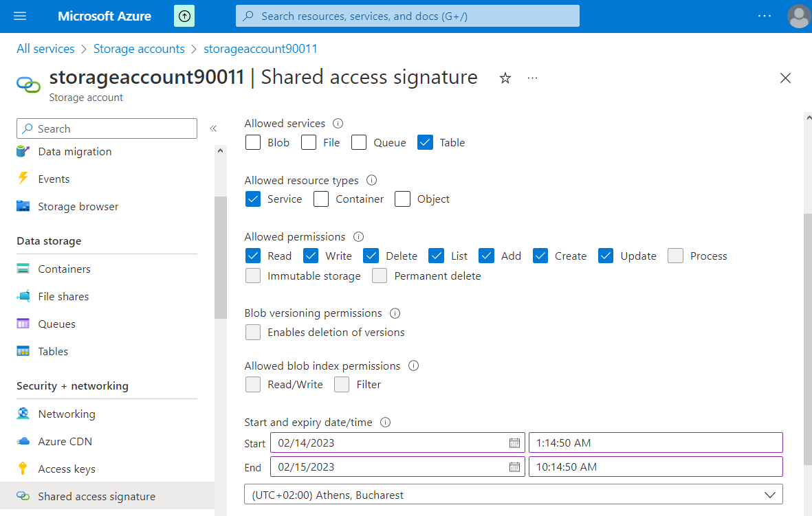Open the End date calendar picker
The image size is (812, 516).
pyautogui.click(x=514, y=467)
